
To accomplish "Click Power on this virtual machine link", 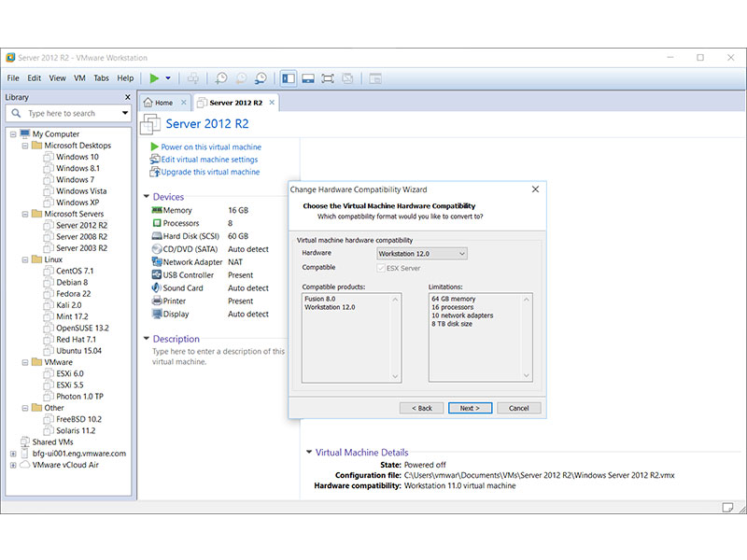I will pos(211,147).
